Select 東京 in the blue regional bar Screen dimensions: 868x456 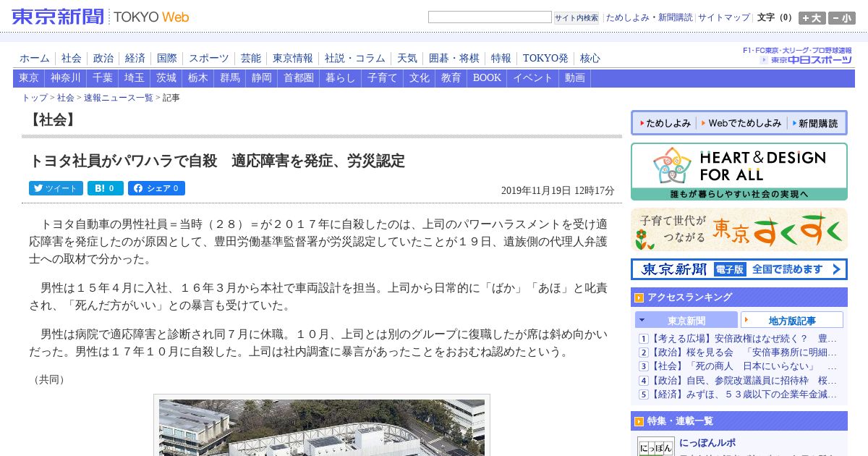pos(29,78)
